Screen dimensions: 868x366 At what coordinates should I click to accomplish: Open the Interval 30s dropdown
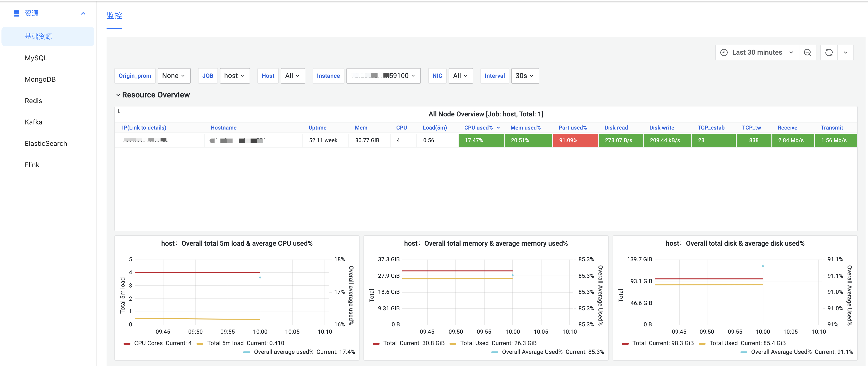(x=525, y=76)
